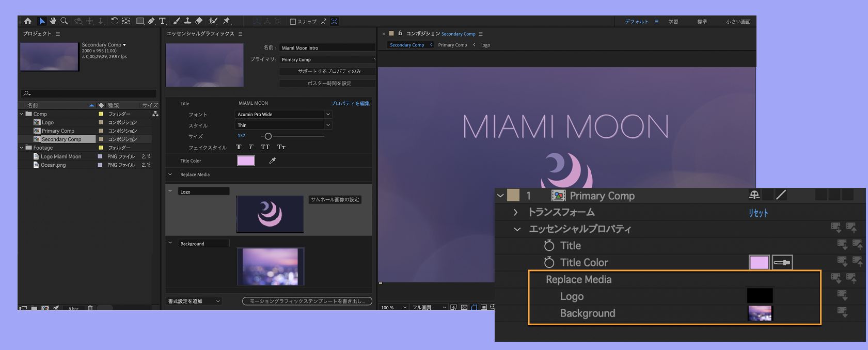The image size is (868, 350).
Task: Collapse the Essential Properties group in the timeline
Action: 517,229
